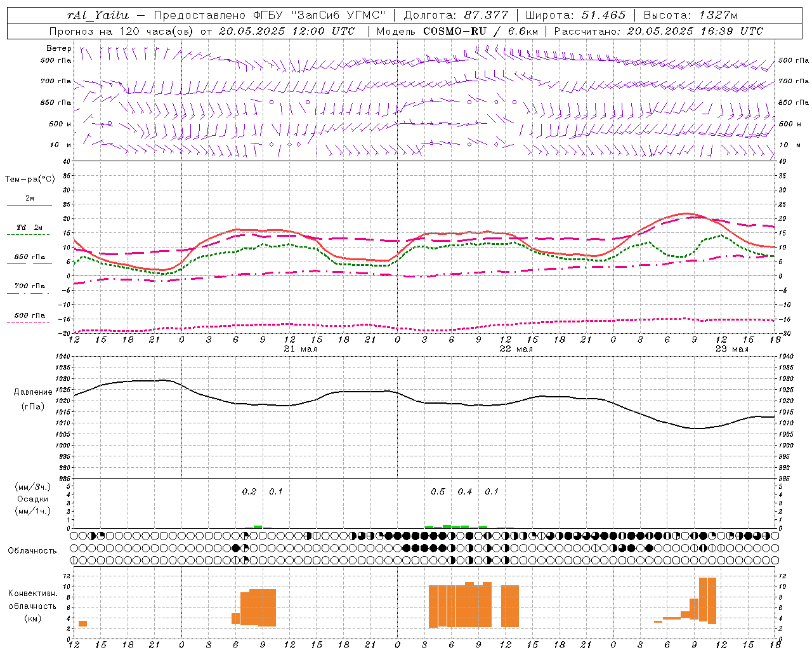The width and height of the screenshot is (812, 650).
Task: Click the 0.2 precipitation value
Action: pos(249,492)
